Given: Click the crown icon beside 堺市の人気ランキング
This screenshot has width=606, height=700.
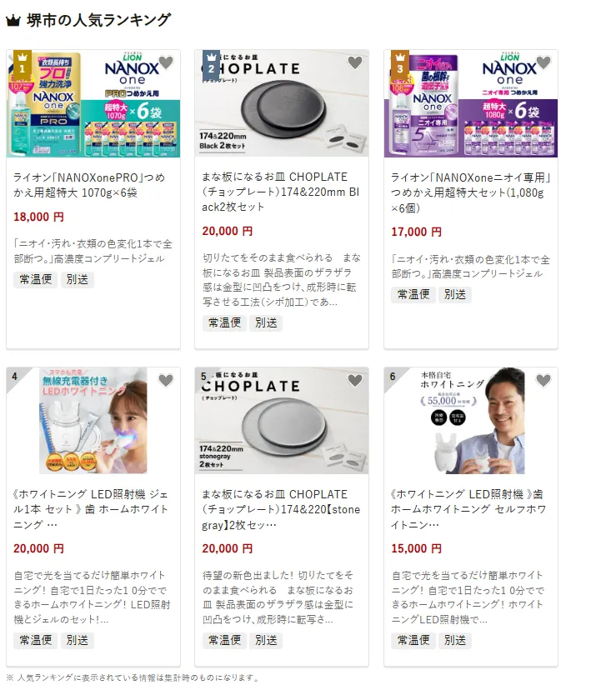Looking at the screenshot, I should (x=13, y=21).
